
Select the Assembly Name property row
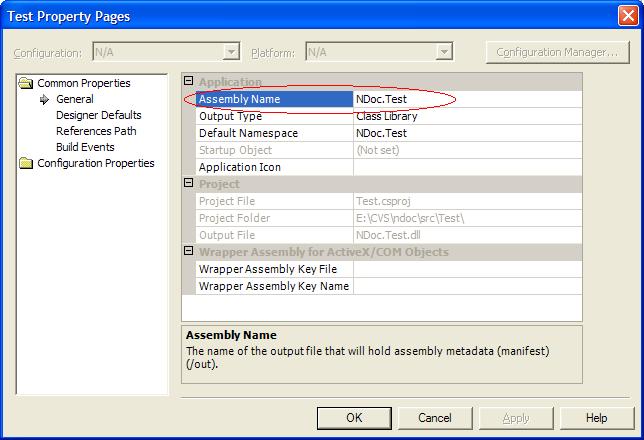click(x=389, y=99)
